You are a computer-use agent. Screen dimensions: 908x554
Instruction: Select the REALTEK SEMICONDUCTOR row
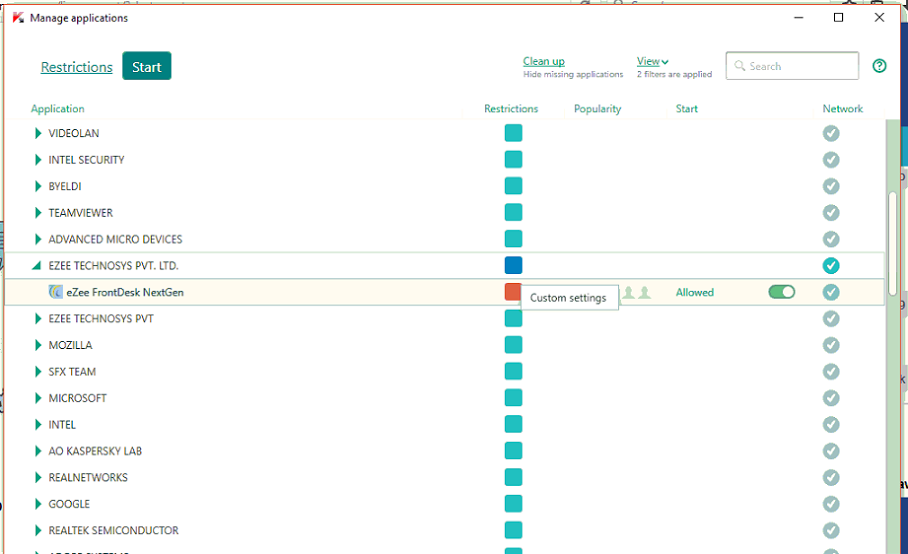click(x=444, y=530)
